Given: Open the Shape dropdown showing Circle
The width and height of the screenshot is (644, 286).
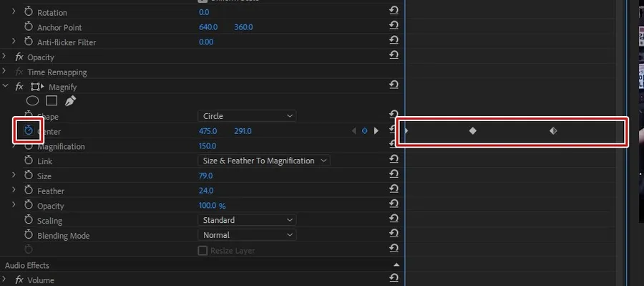Looking at the screenshot, I should coord(247,116).
